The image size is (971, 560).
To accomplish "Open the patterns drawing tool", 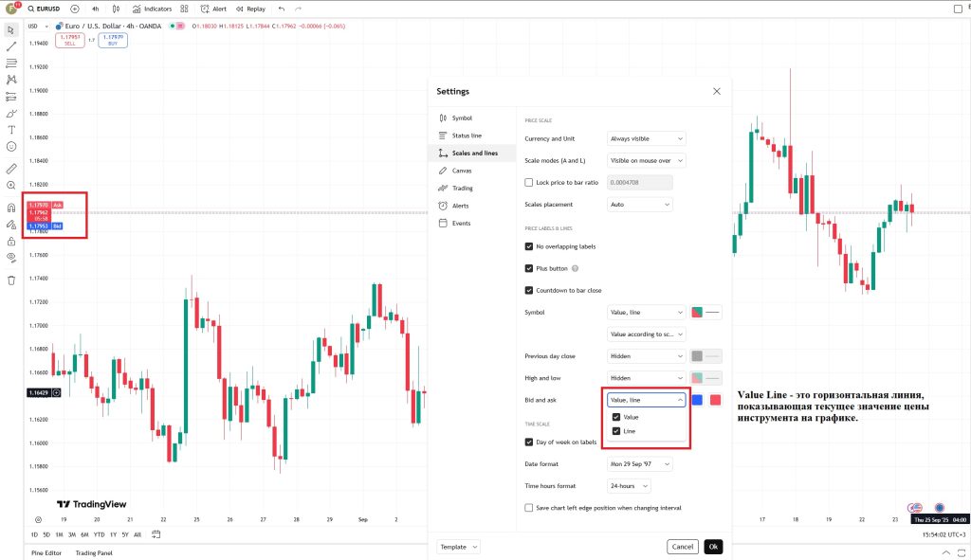I will pos(11,80).
